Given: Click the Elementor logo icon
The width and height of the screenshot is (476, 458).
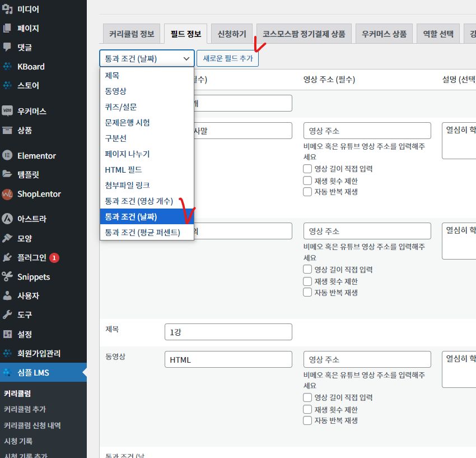Looking at the screenshot, I should click(x=7, y=155).
